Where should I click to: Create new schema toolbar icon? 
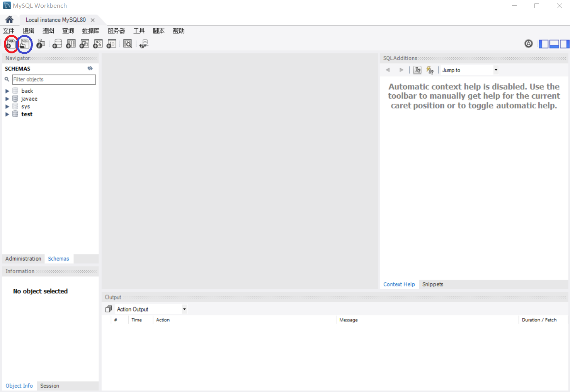[57, 44]
